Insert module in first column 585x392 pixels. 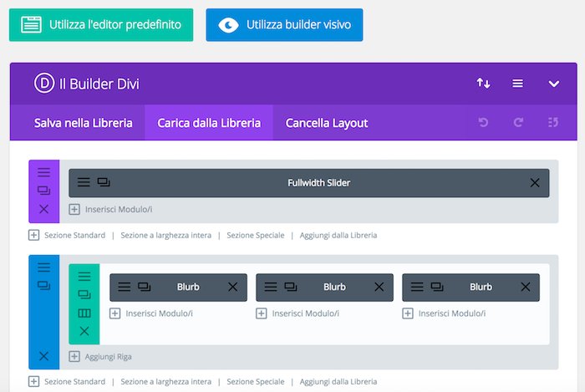151,313
